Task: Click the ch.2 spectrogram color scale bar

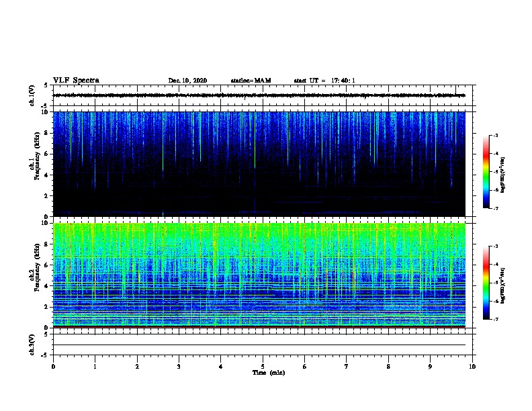Action: coord(486,283)
